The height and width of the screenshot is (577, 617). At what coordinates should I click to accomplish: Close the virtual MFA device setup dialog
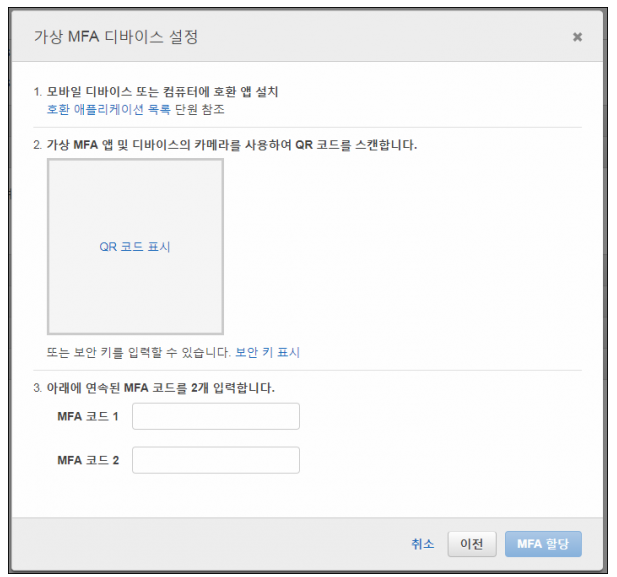point(577,37)
